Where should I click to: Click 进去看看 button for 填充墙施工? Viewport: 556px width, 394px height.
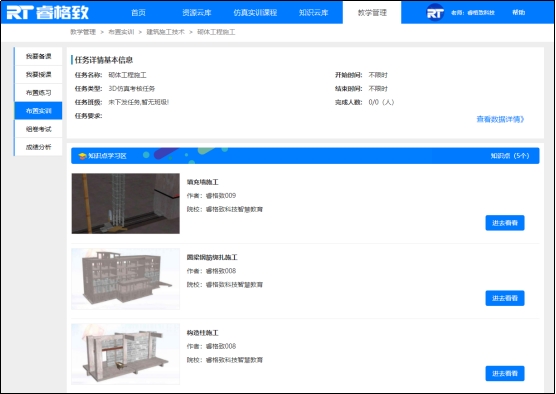click(505, 223)
